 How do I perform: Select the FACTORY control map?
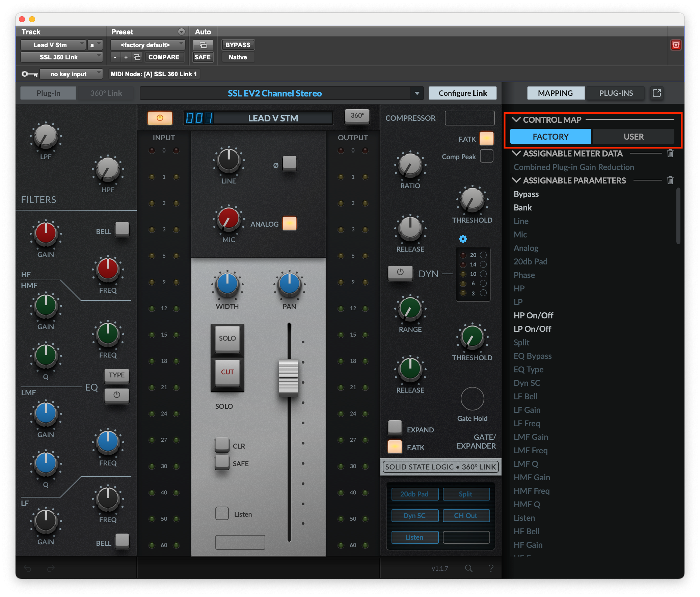click(550, 137)
